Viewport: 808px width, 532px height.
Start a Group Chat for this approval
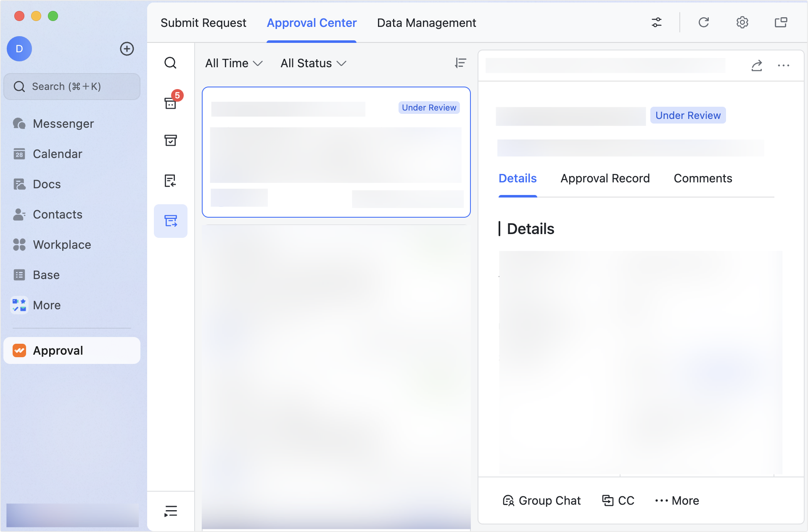click(x=541, y=500)
